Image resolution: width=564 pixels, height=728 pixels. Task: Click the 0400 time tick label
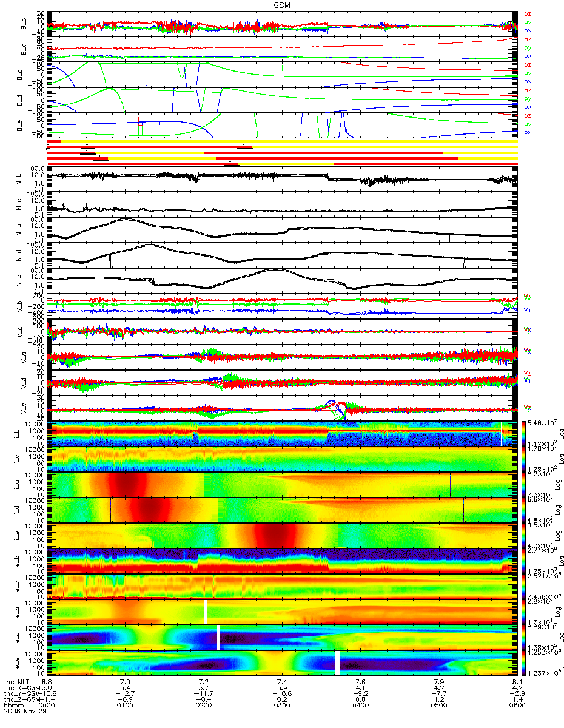pyautogui.click(x=360, y=706)
